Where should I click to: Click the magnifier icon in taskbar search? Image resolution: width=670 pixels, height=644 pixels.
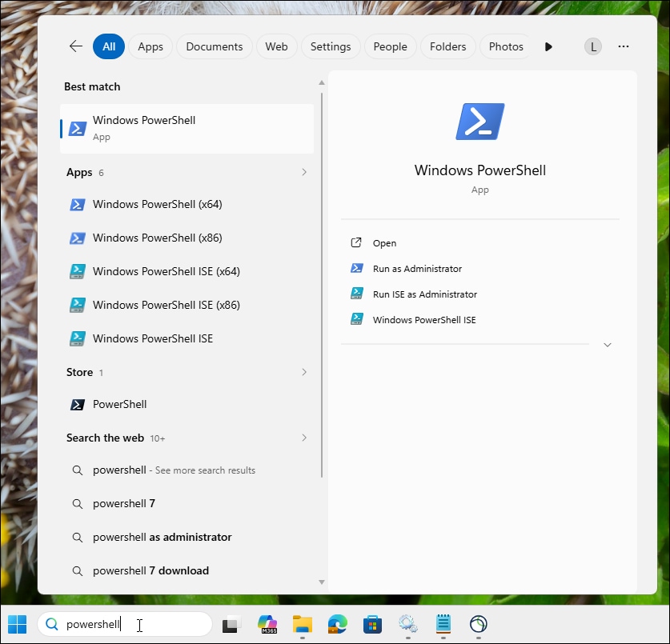click(52, 624)
